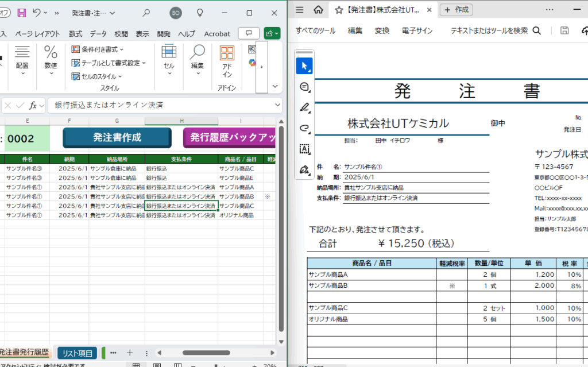Open the ページ レイアウト ribbon tab
Image resolution: width=588 pixels, height=367 pixels.
tap(37, 34)
